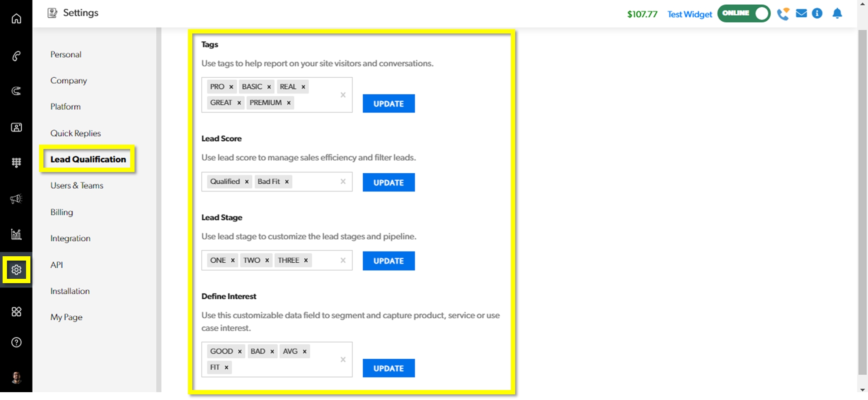
Task: Go to Quick Replies settings
Action: (76, 133)
